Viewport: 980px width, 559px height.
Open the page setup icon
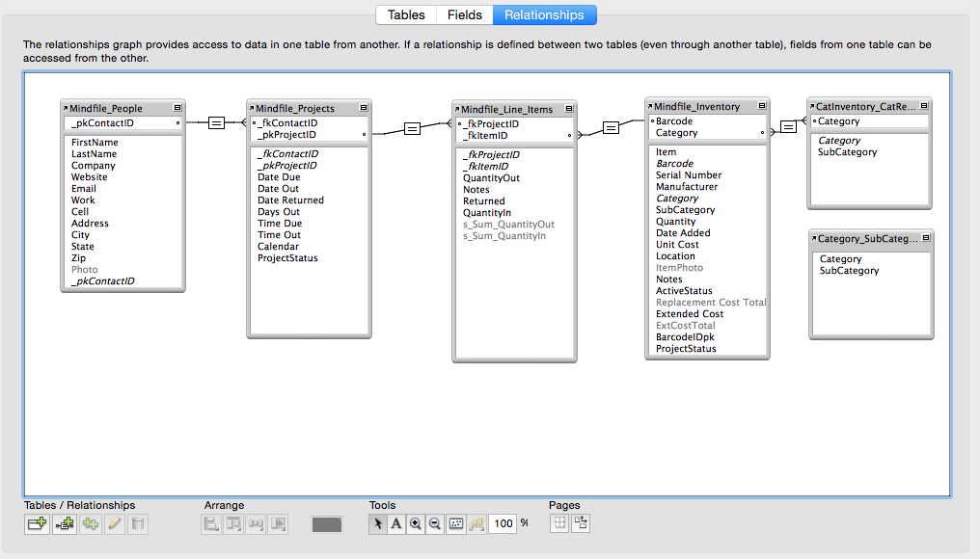click(581, 522)
